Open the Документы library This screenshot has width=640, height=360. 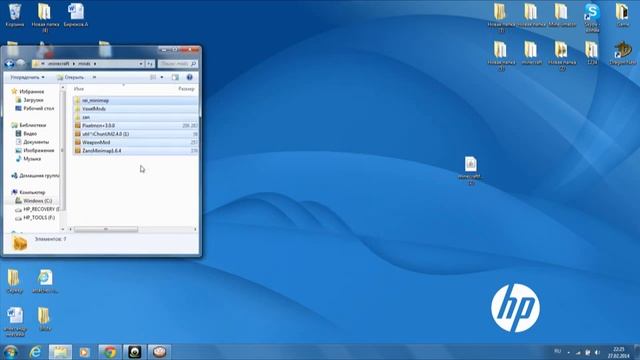pos(36,142)
